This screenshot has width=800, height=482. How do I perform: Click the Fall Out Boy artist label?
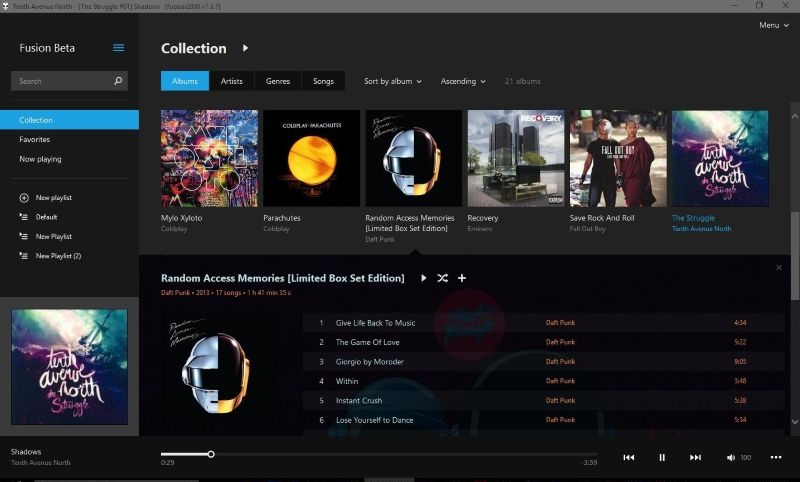click(x=587, y=229)
